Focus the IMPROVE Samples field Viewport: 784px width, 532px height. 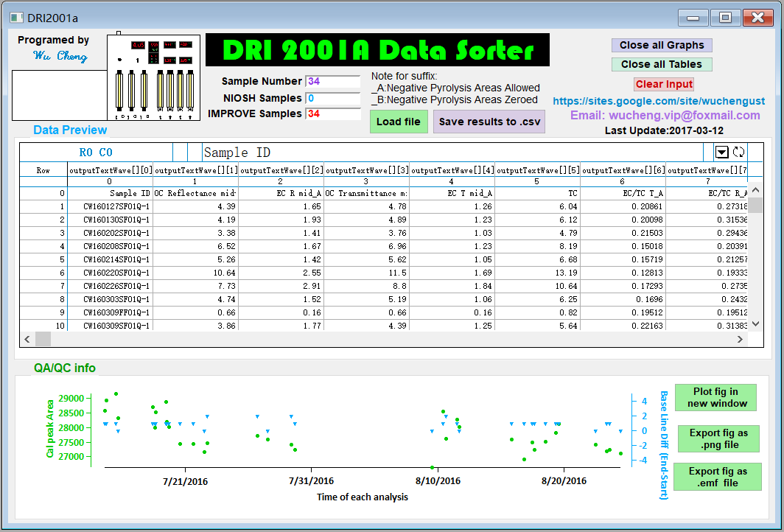coord(333,114)
